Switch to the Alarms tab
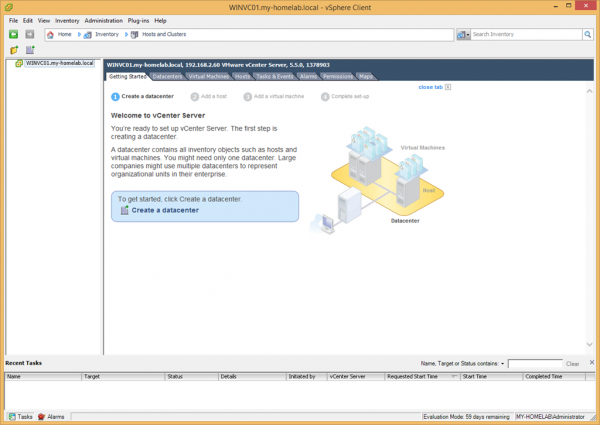This screenshot has height=425, width=600. 308,77
